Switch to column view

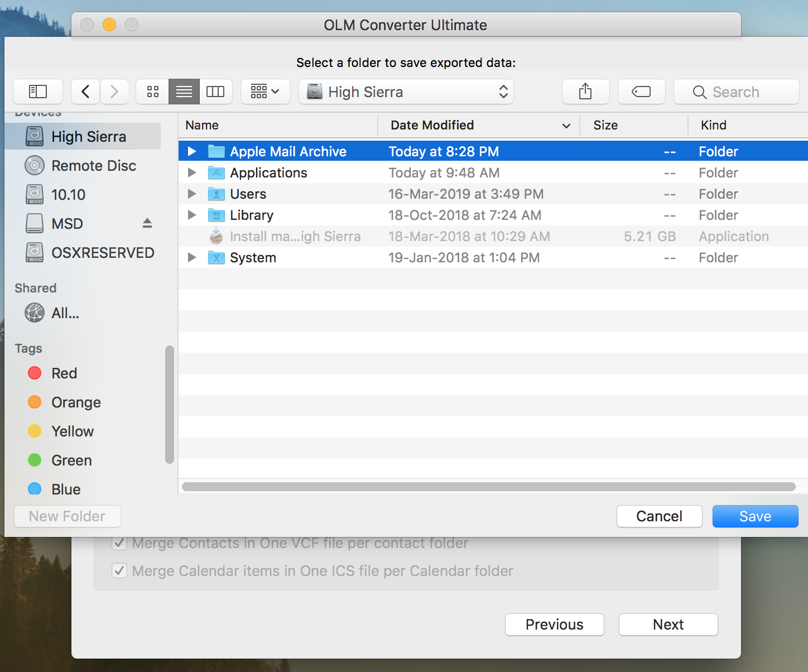tap(216, 92)
